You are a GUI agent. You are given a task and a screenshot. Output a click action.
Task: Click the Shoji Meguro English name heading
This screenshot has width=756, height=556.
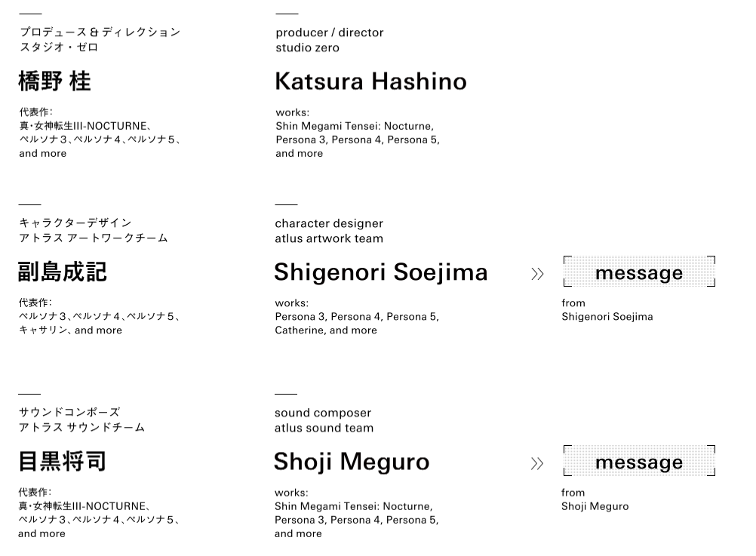[x=352, y=461]
